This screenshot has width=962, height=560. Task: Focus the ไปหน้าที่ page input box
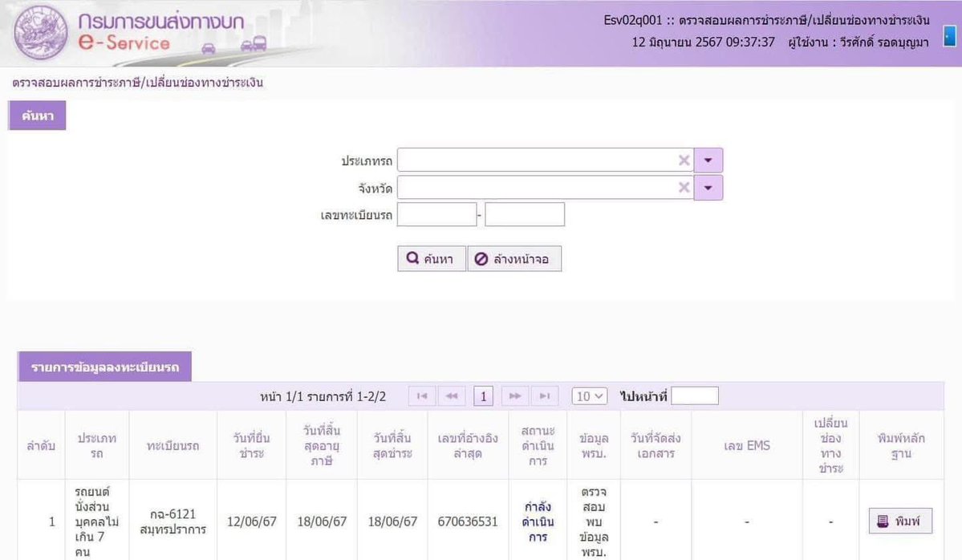[x=695, y=396]
